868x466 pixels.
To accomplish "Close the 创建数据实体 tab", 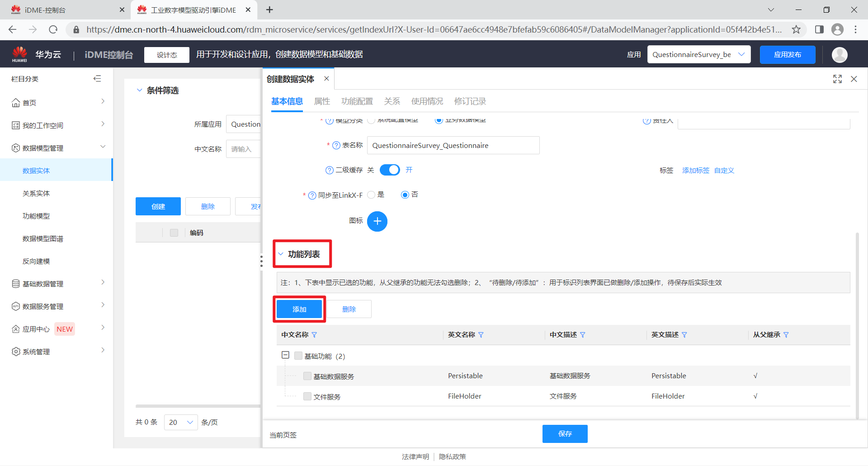I will pos(326,79).
